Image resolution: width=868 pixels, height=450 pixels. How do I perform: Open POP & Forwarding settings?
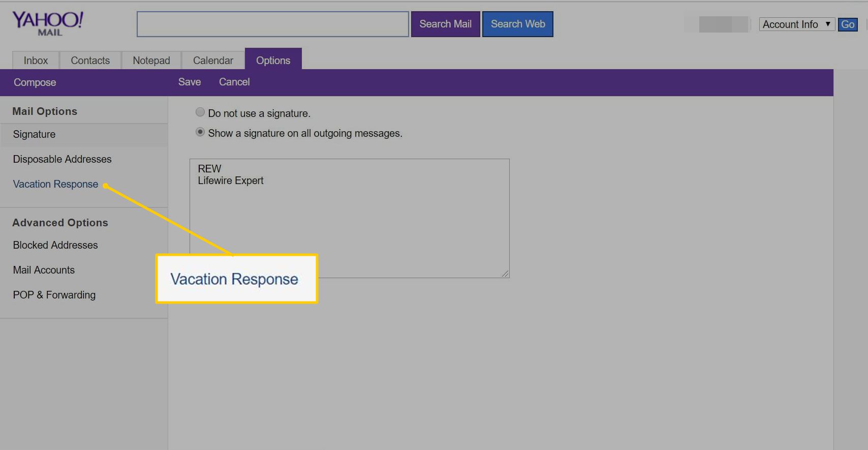pyautogui.click(x=54, y=295)
